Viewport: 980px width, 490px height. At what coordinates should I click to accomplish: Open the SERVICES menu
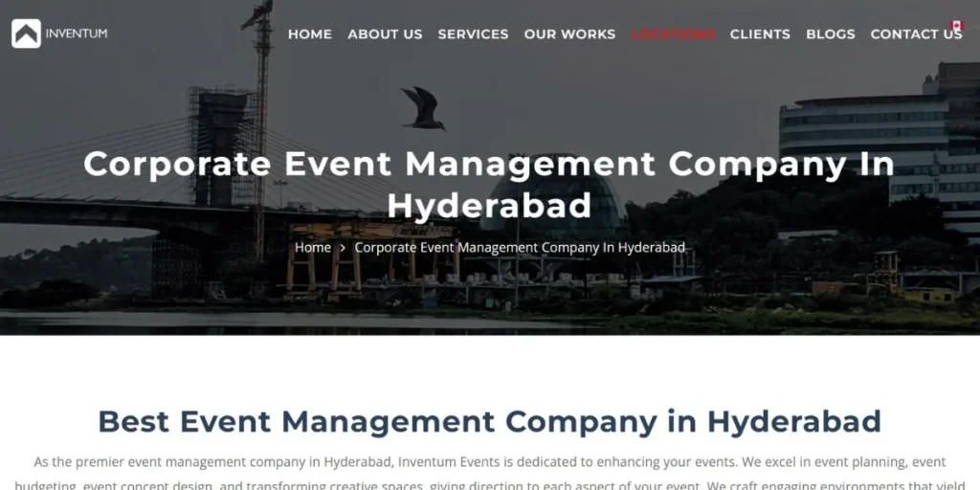pos(473,33)
